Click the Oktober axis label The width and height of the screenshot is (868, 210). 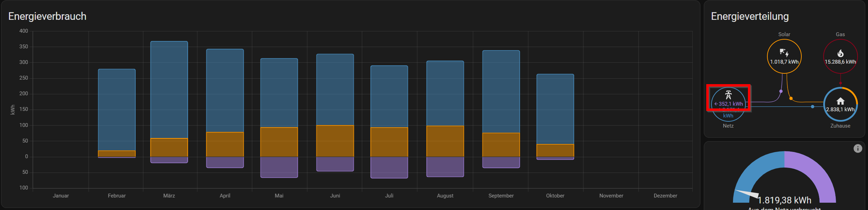pos(555,196)
